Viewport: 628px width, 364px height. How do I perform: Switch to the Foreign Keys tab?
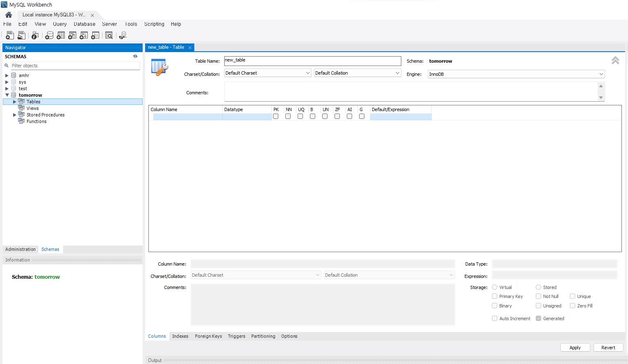point(208,336)
